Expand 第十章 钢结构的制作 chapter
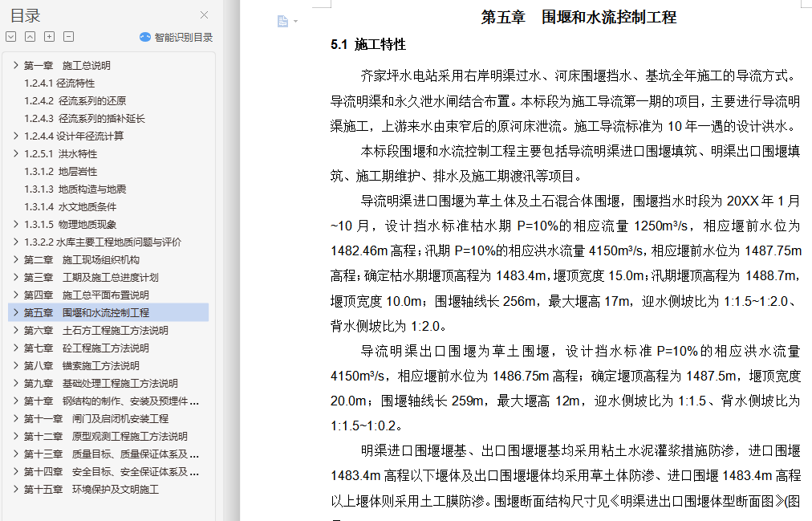The height and width of the screenshot is (521, 812). [x=15, y=401]
